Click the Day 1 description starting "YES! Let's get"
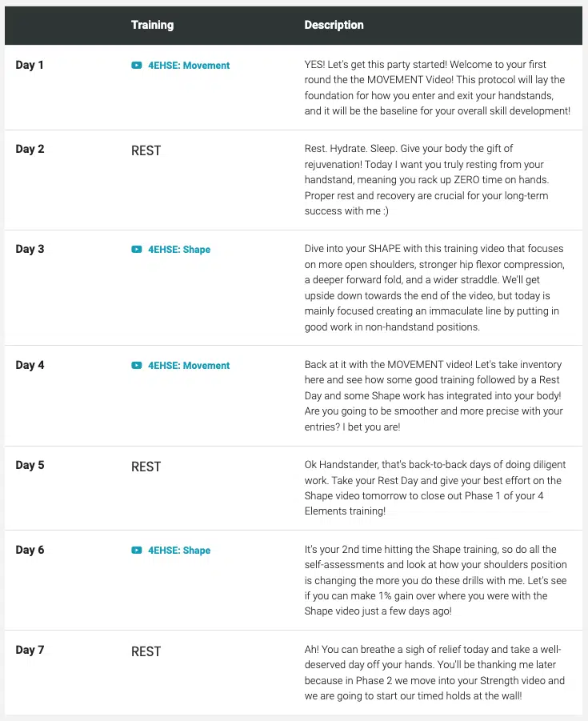 (437, 87)
